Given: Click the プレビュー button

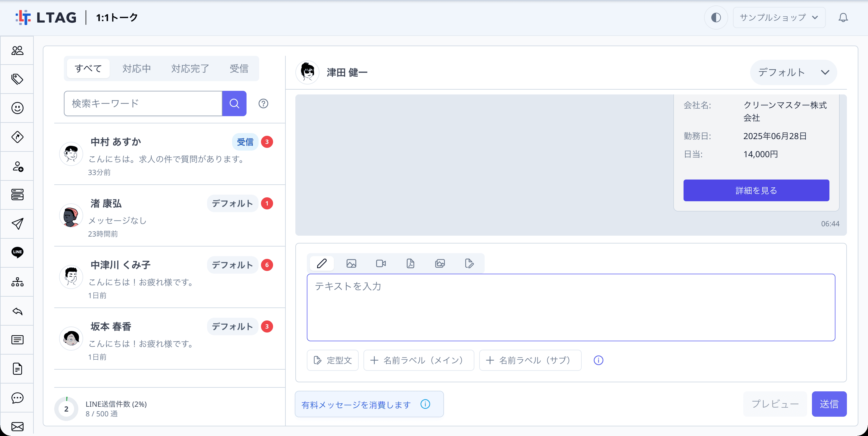Looking at the screenshot, I should [775, 404].
